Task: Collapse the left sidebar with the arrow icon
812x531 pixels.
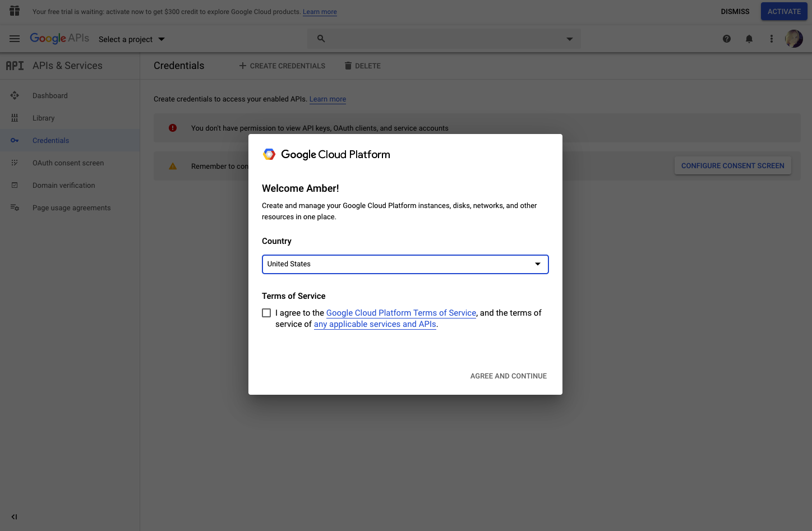Action: 14,516
